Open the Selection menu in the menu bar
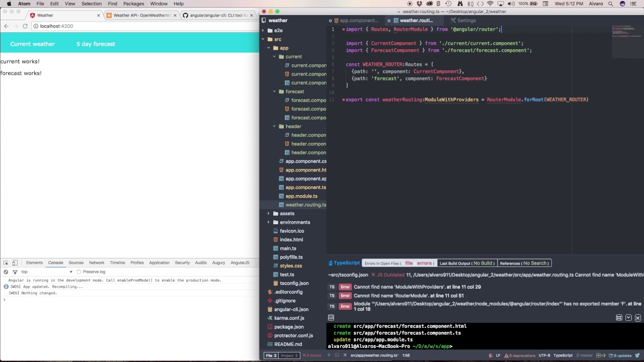This screenshot has height=362, width=644. click(x=92, y=4)
